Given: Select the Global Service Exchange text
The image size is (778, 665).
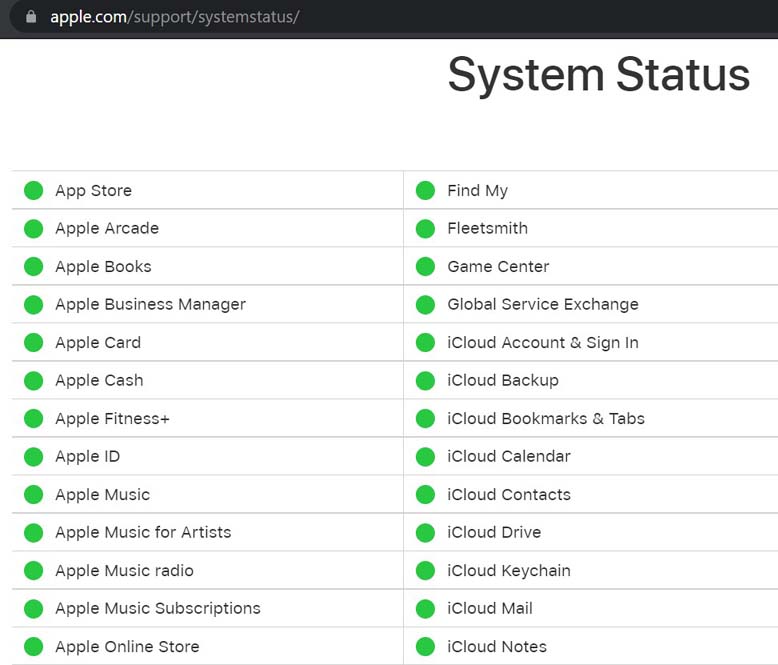Looking at the screenshot, I should [x=543, y=304].
